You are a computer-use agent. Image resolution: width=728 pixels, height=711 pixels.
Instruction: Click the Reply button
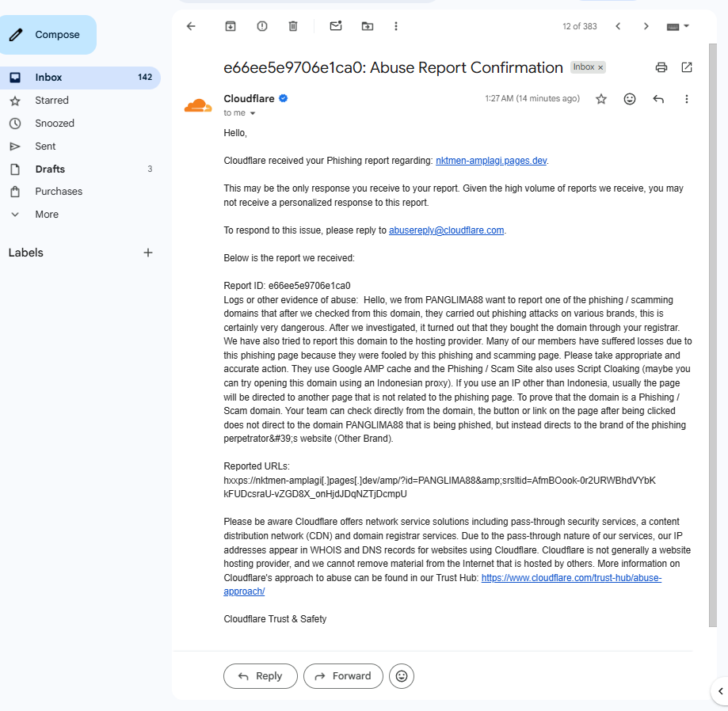tap(261, 675)
